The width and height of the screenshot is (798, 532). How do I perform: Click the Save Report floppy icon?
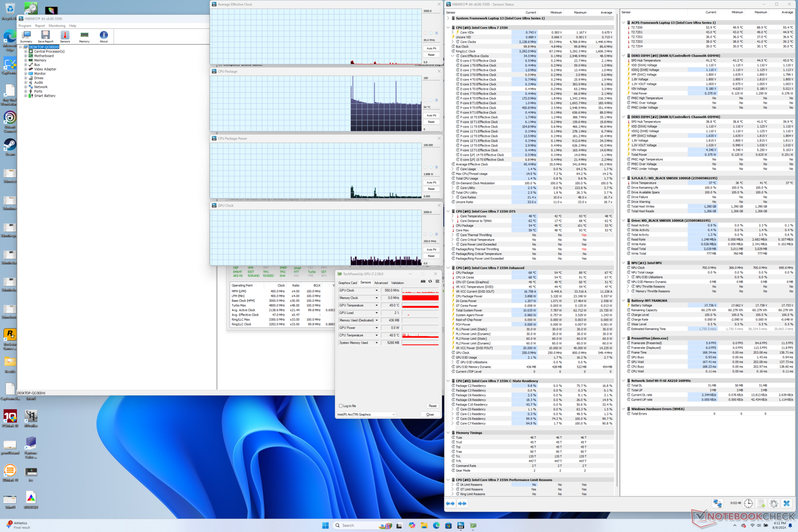45,35
